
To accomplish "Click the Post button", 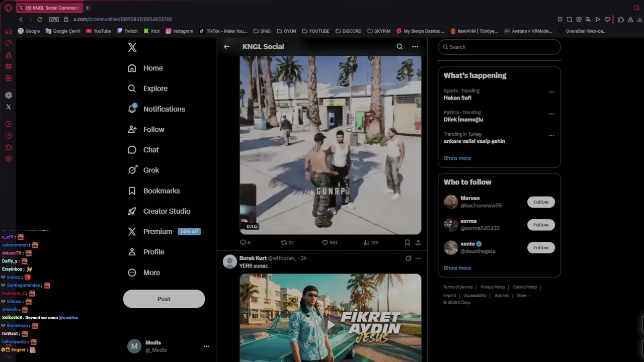I will tap(164, 299).
